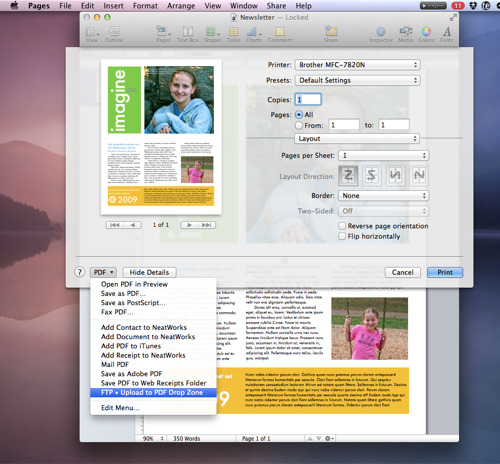Click the Print button

[445, 272]
